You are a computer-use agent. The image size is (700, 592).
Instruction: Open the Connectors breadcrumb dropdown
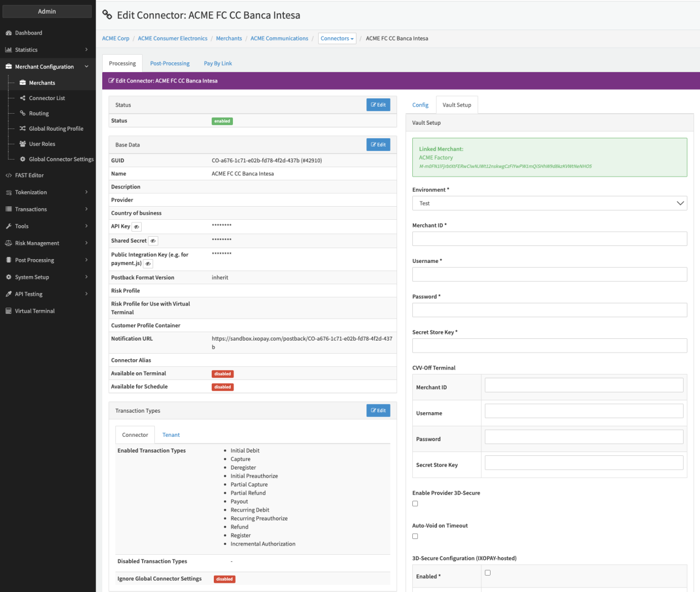coord(337,38)
